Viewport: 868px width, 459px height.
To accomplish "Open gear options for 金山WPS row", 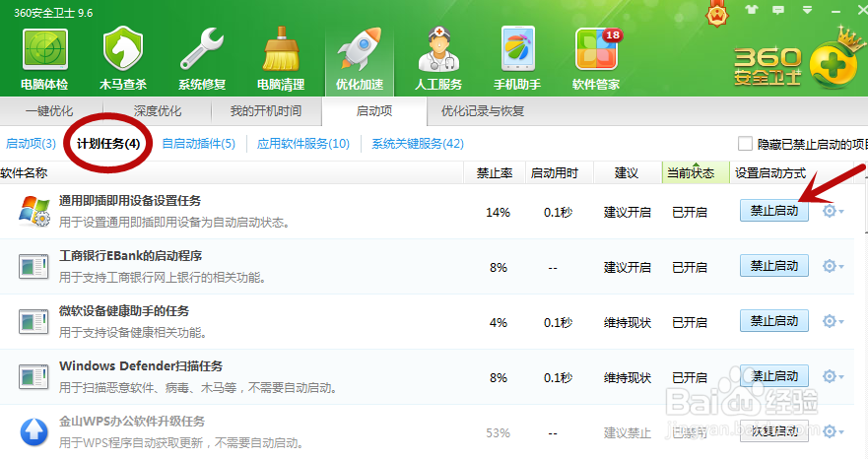I will pyautogui.click(x=833, y=431).
